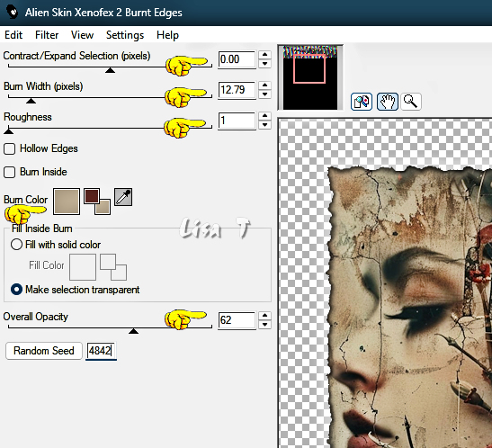
Task: Open the Filter menu
Action: coord(47,35)
